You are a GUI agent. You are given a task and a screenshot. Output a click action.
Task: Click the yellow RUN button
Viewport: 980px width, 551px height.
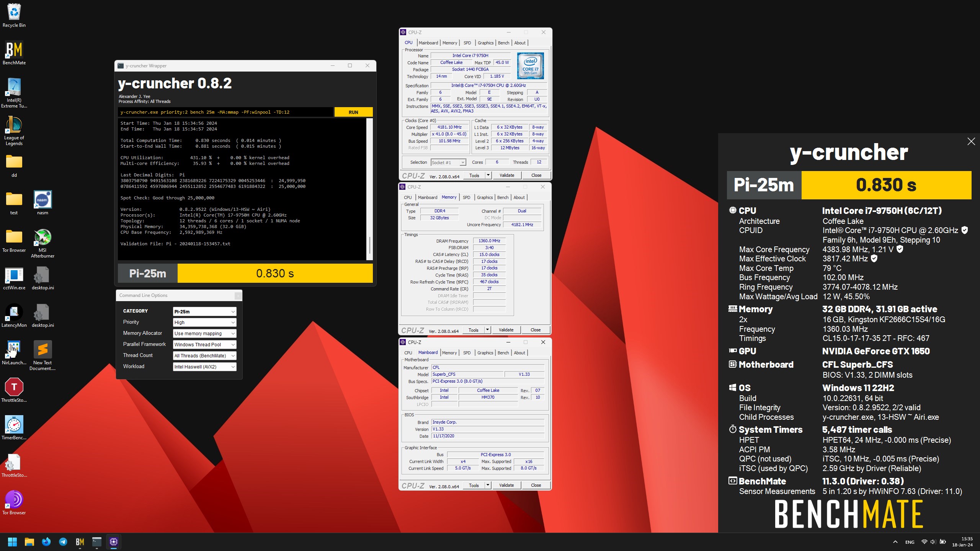[353, 112]
